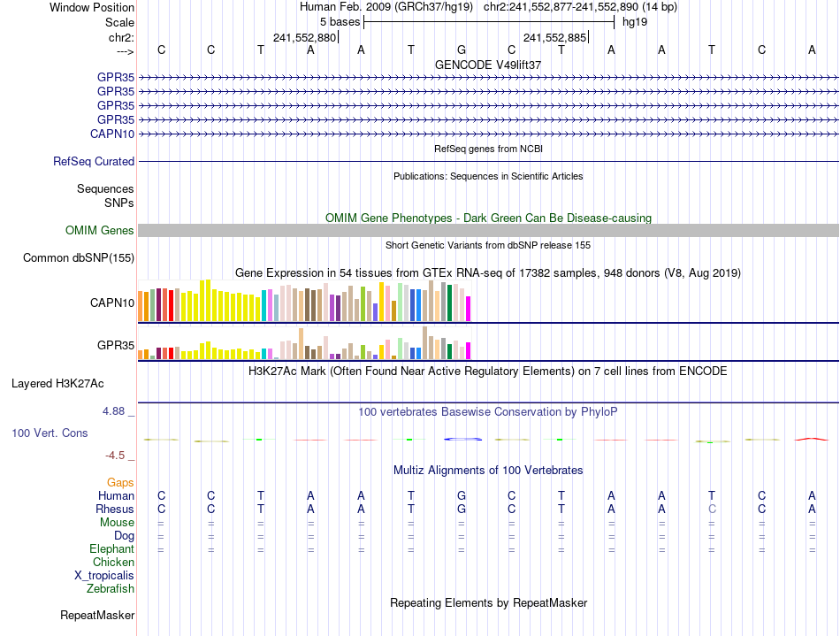Click the hg19 label beside scale bar
The width and height of the screenshot is (840, 636).
pyautogui.click(x=635, y=22)
